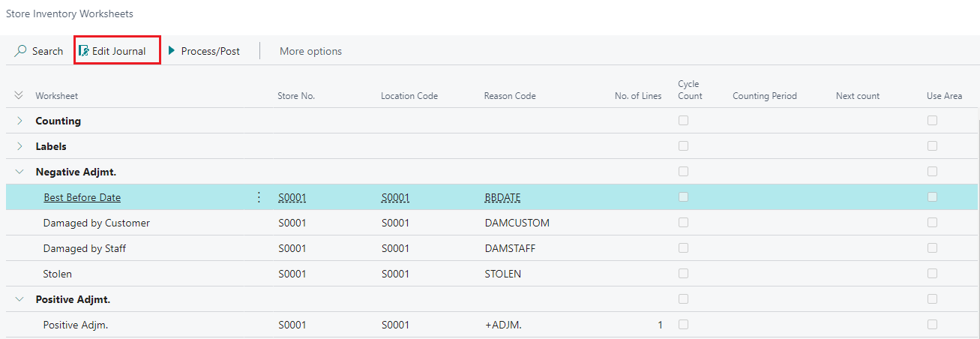Screen dimensions: 980x339
Task: Click the Process/Post play arrow icon
Action: tap(172, 51)
